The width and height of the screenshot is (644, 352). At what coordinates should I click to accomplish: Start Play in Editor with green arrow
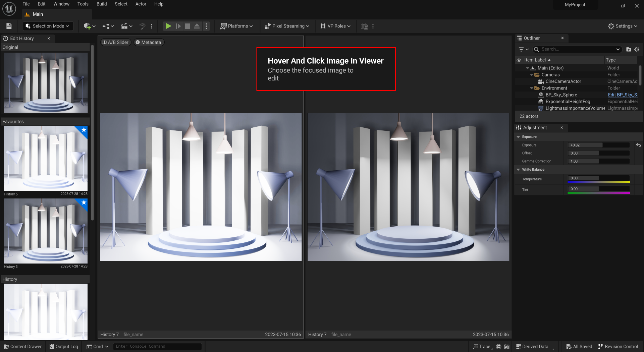(168, 26)
